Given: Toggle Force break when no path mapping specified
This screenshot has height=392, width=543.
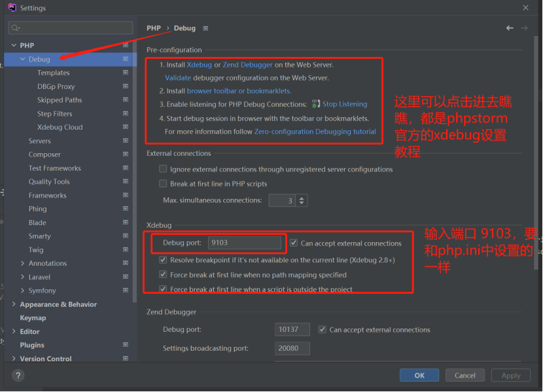Looking at the screenshot, I should (163, 275).
